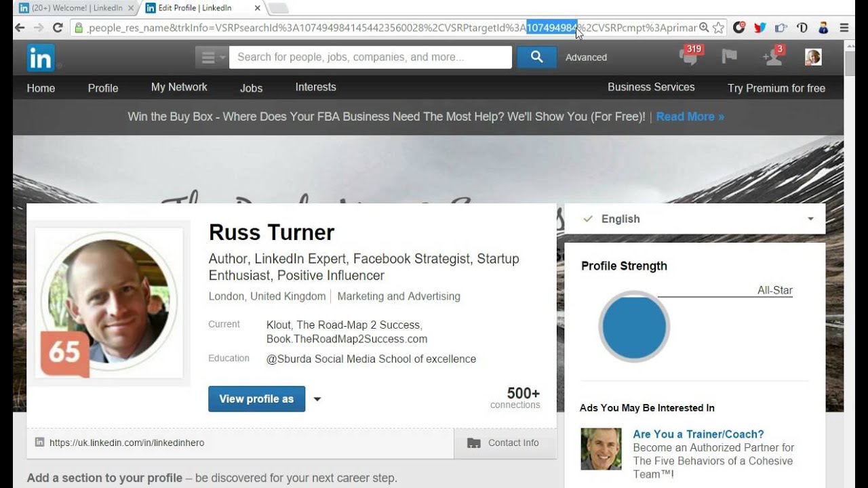Click the small LinkedIn icon beside profile URL
The image size is (868, 488).
39,443
